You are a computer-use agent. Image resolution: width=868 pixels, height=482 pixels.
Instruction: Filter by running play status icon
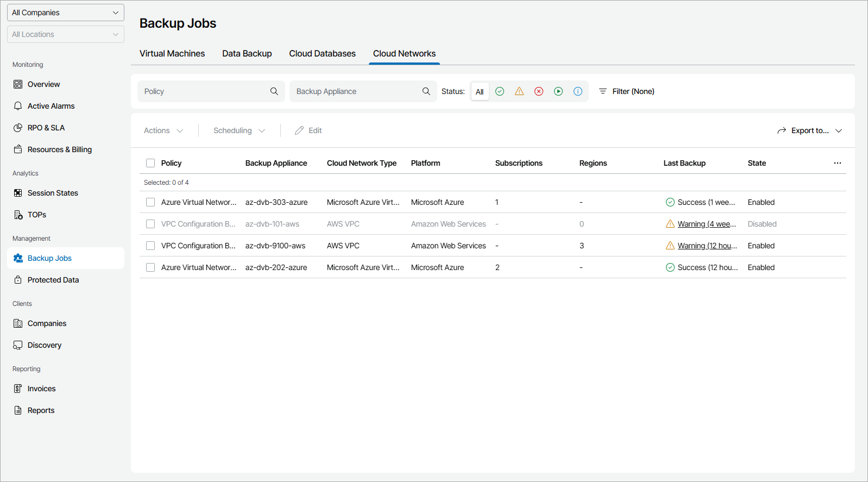point(558,91)
